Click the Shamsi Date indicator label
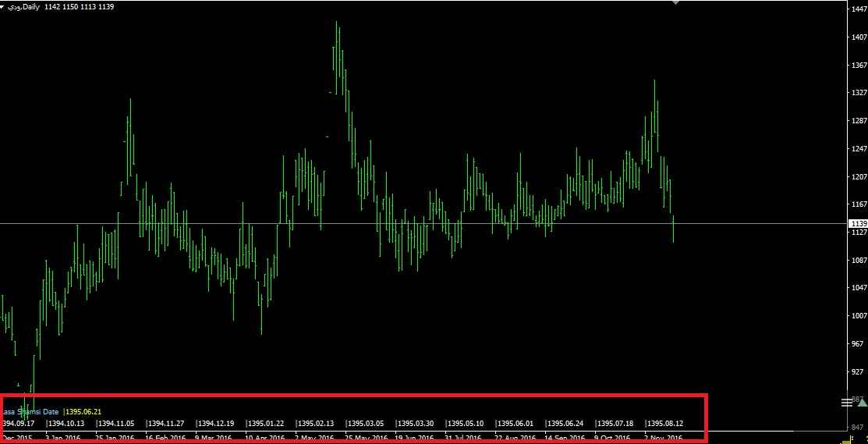Viewport: 868px width, 444px height. (x=30, y=411)
